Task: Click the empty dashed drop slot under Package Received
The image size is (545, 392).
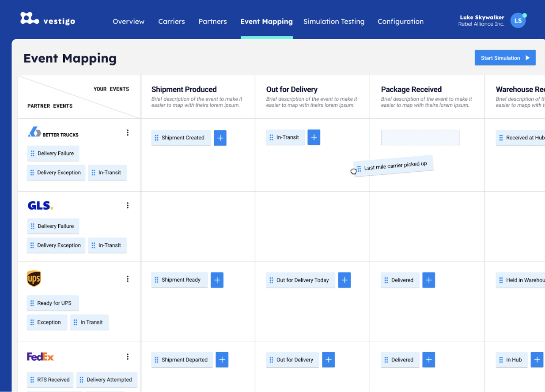Action: pos(420,137)
